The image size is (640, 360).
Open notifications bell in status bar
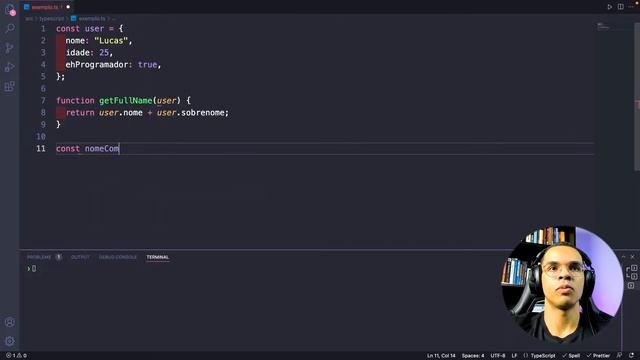coord(631,356)
